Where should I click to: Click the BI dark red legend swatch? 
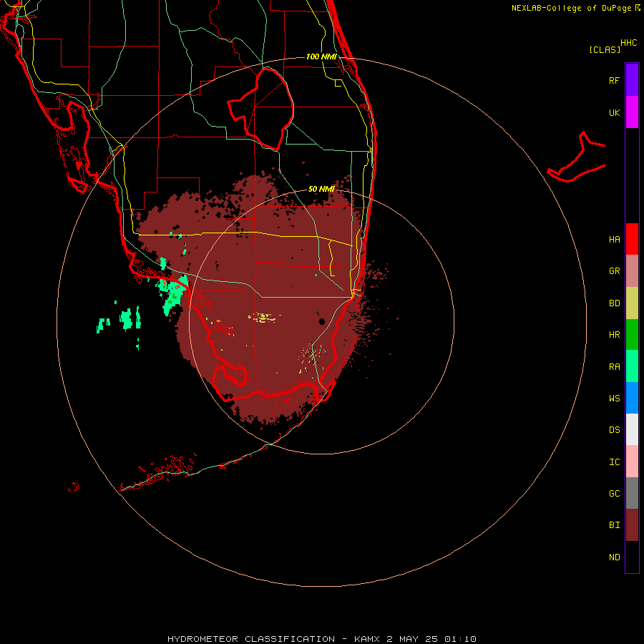pos(632,525)
